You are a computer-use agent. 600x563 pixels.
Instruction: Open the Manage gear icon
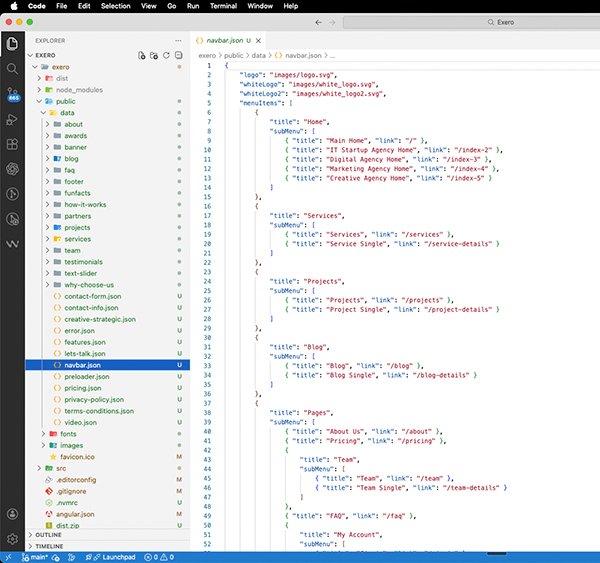coord(12,539)
